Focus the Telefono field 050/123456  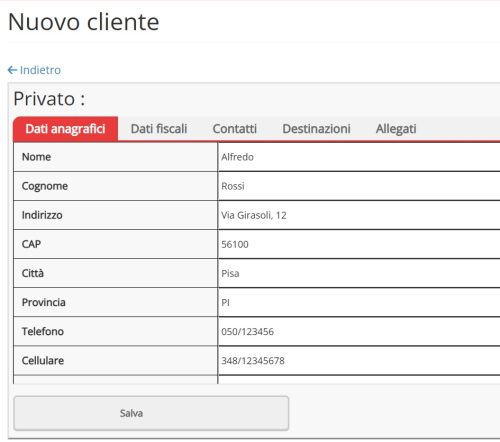(x=359, y=331)
